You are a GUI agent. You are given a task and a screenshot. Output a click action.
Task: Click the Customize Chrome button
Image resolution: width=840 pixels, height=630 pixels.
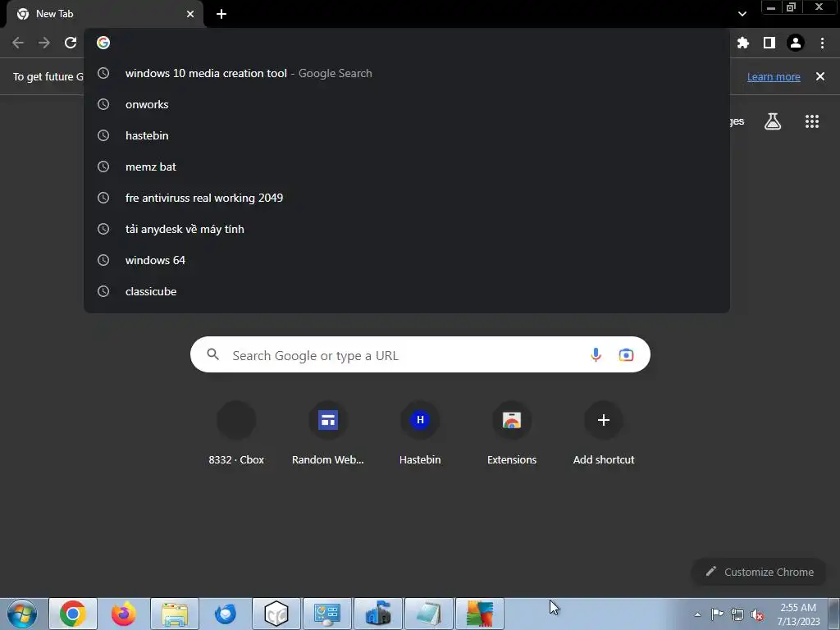[x=759, y=572]
